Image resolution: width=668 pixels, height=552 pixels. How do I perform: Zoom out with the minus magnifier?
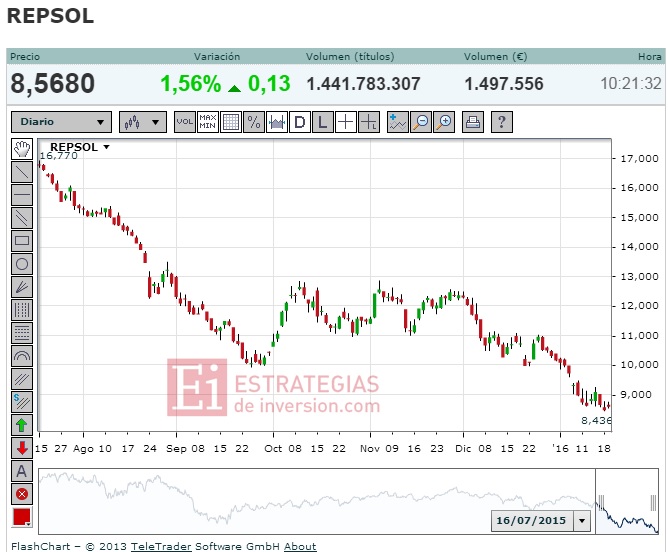(x=420, y=122)
